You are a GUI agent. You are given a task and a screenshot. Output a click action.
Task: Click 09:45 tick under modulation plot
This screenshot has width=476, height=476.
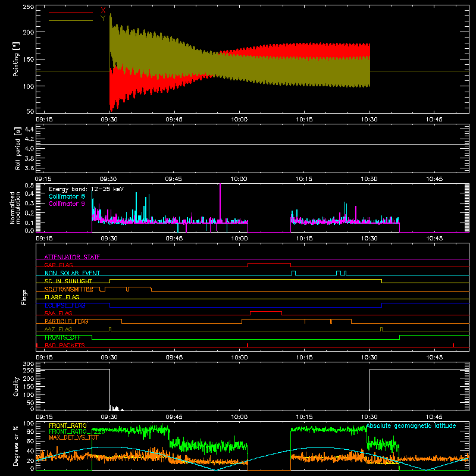coord(174,239)
